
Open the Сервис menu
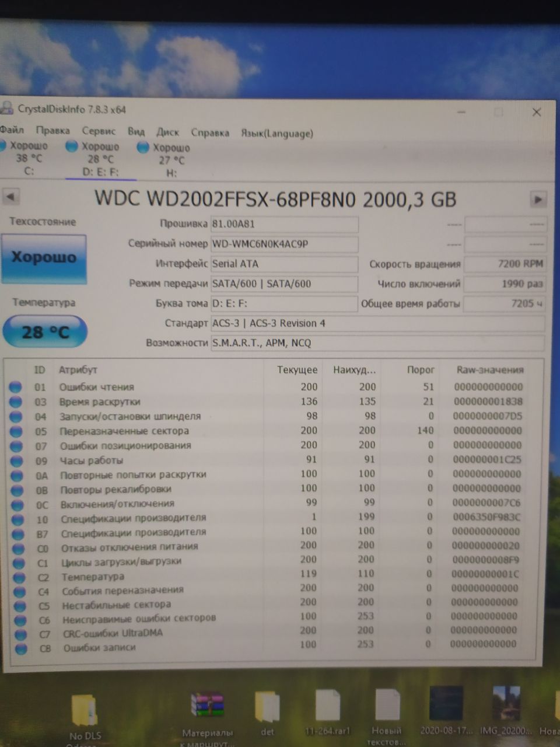[99, 131]
